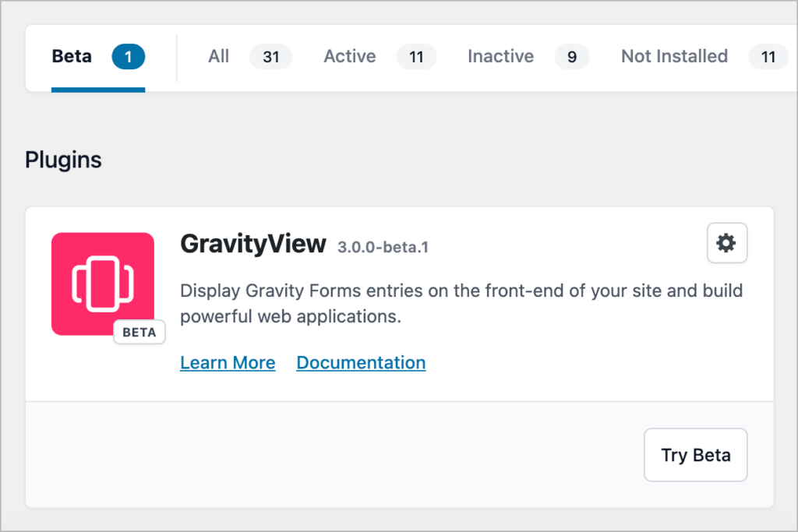Viewport: 798px width, 532px height.
Task: View the Not Installed tab
Action: pyautogui.click(x=704, y=56)
